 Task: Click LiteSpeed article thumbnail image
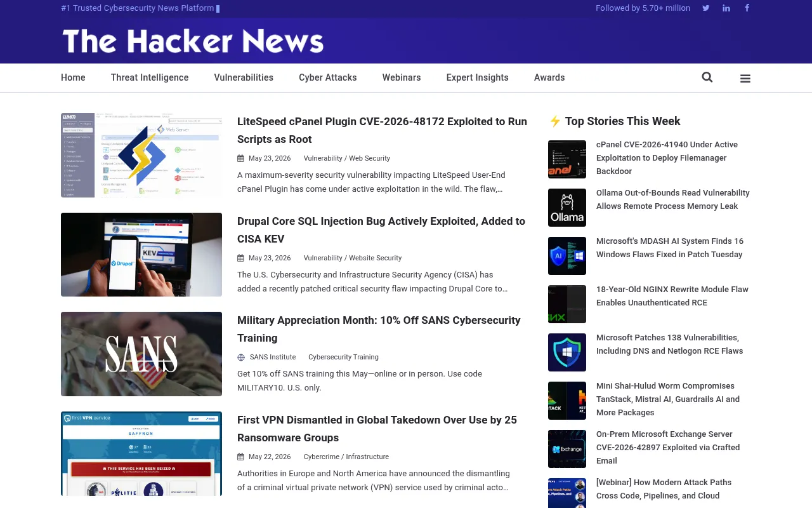point(141,155)
